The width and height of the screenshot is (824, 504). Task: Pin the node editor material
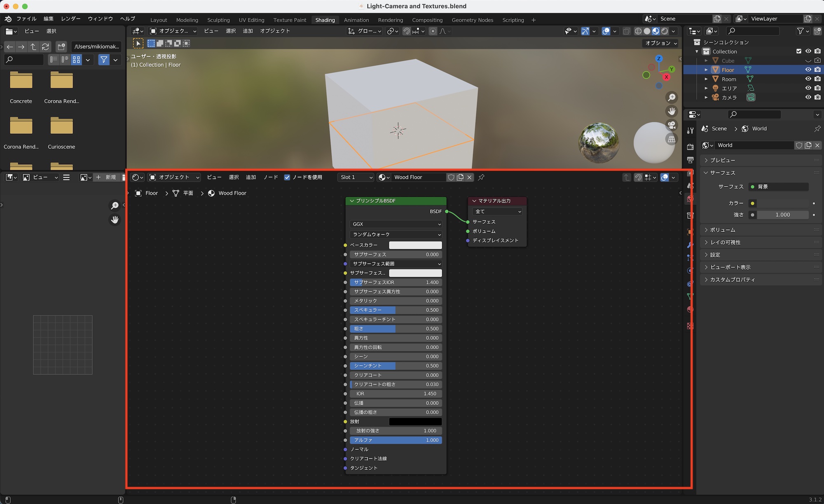click(x=481, y=177)
